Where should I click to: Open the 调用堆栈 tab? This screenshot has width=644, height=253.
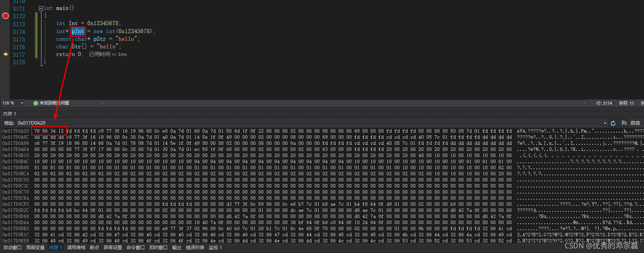coord(76,248)
